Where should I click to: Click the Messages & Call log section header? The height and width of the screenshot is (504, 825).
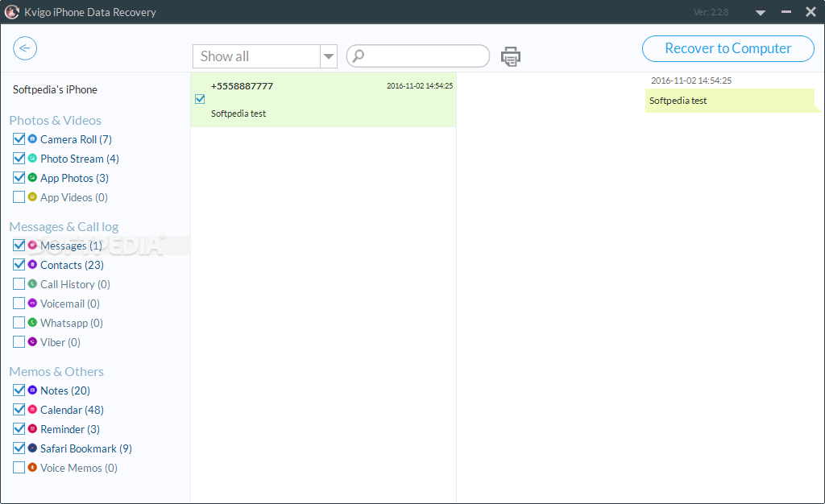click(x=64, y=226)
